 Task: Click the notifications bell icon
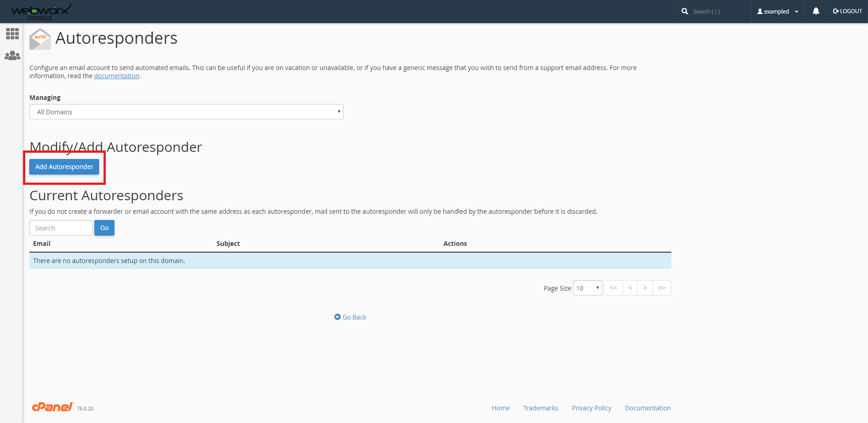click(816, 11)
